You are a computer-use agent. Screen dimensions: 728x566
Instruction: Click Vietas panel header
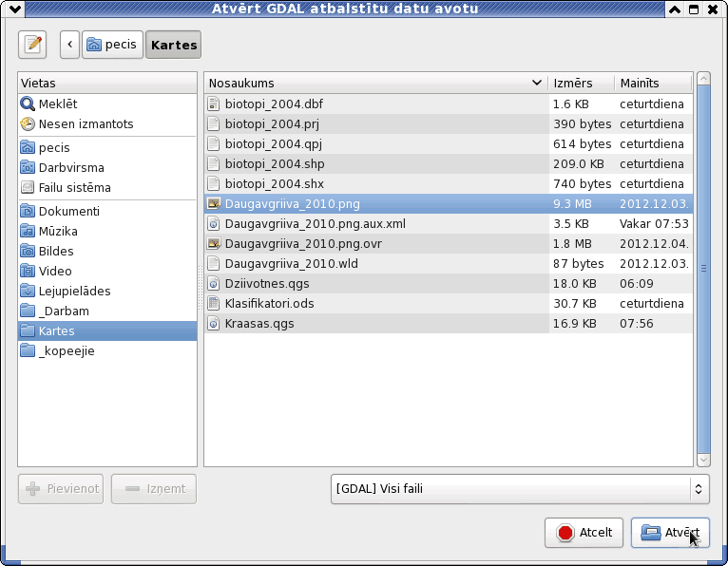107,83
